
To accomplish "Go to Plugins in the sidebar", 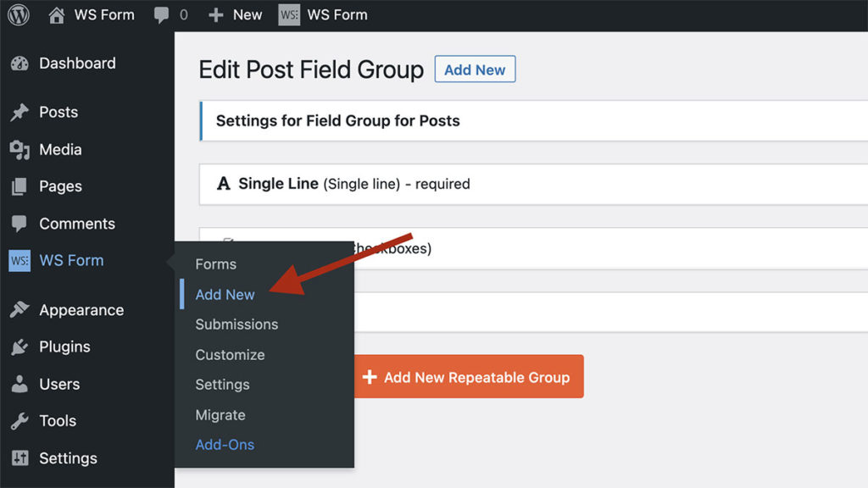I will (64, 347).
